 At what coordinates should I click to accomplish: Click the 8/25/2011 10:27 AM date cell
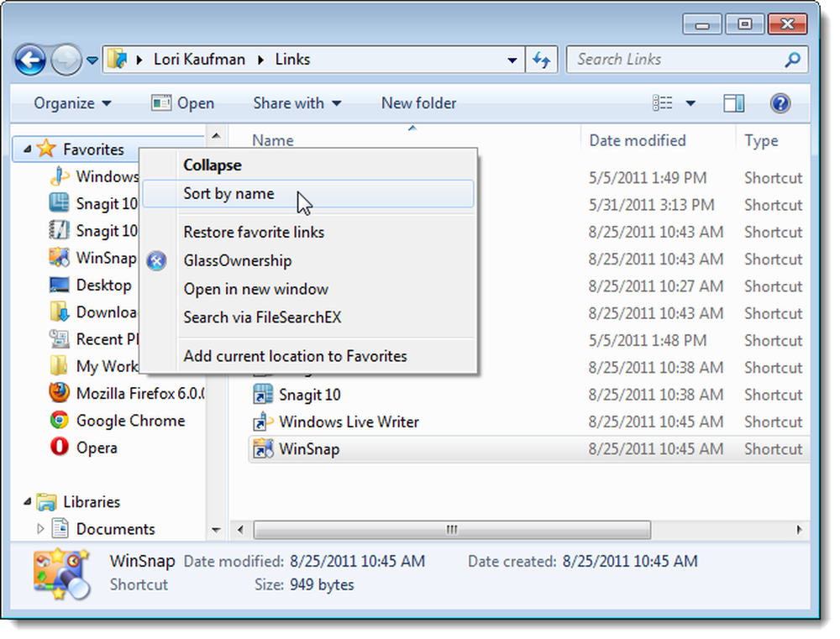point(656,286)
